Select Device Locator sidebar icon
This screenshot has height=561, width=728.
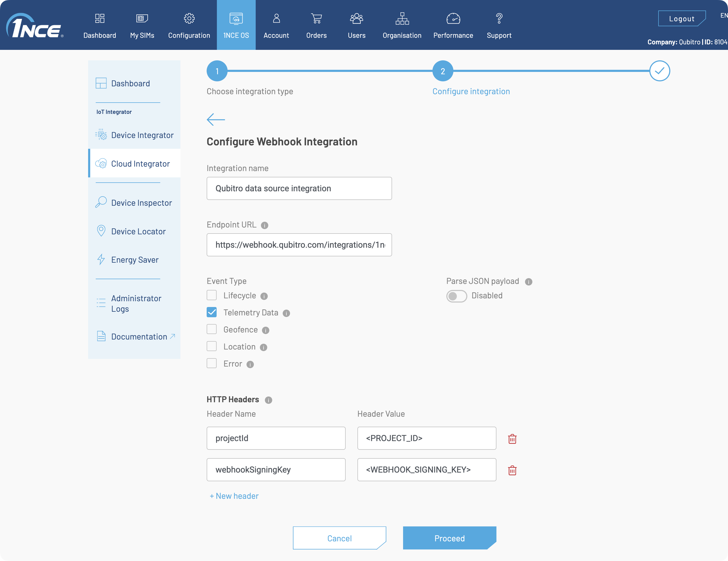(x=101, y=231)
